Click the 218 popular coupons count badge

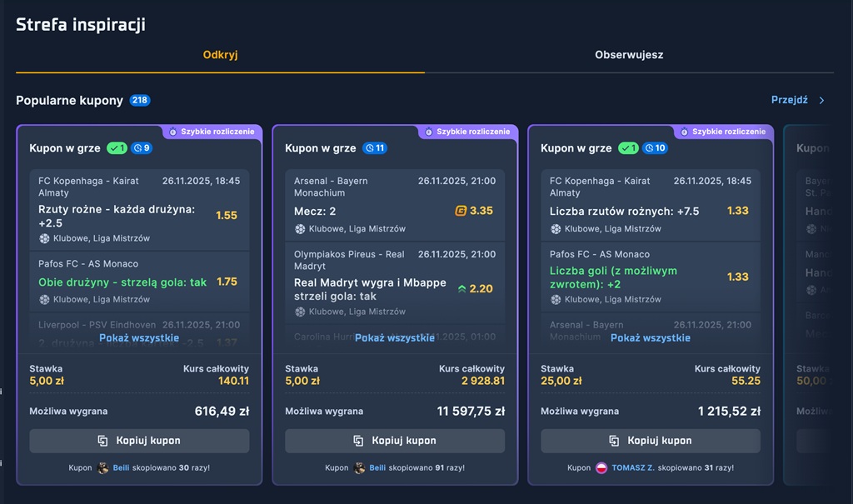click(139, 101)
